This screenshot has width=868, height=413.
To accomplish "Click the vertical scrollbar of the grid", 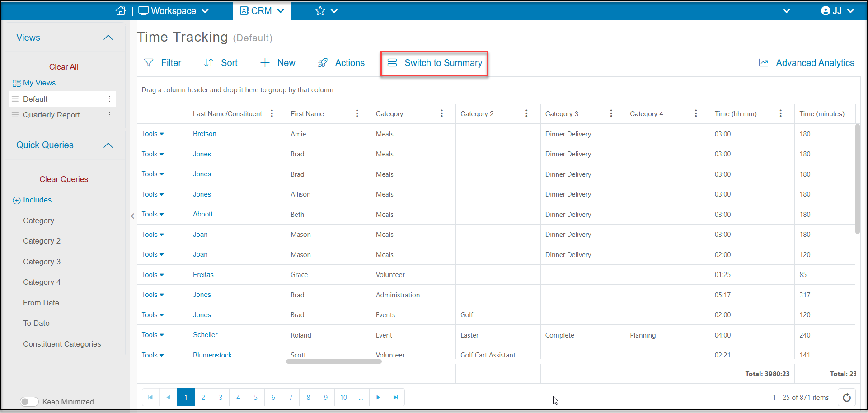I will 858,178.
